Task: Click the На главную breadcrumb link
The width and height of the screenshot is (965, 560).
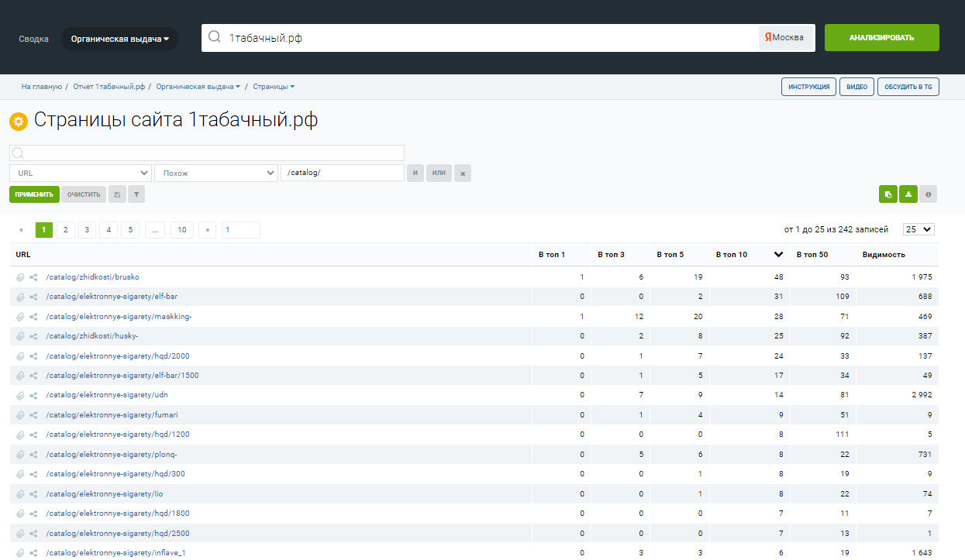Action: [42, 87]
